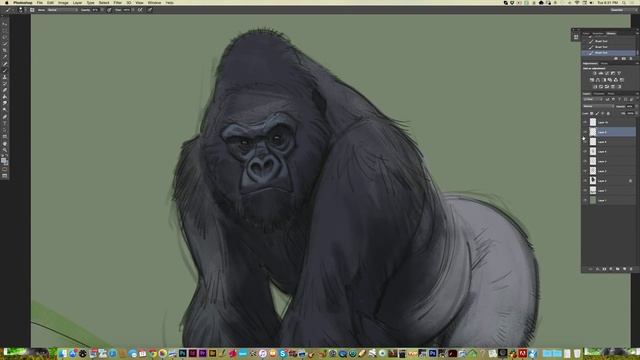Viewport: 640px width, 360px height.
Task: Hide the bottom green background layer
Action: 585,200
